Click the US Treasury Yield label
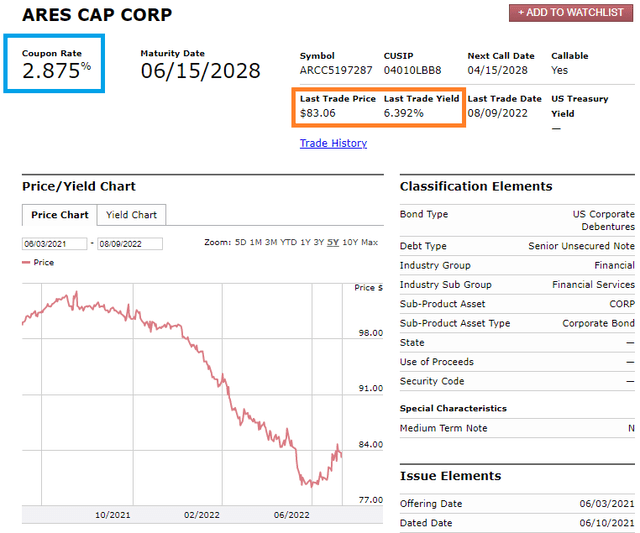Viewport: 640px width, 533px height. tap(580, 106)
